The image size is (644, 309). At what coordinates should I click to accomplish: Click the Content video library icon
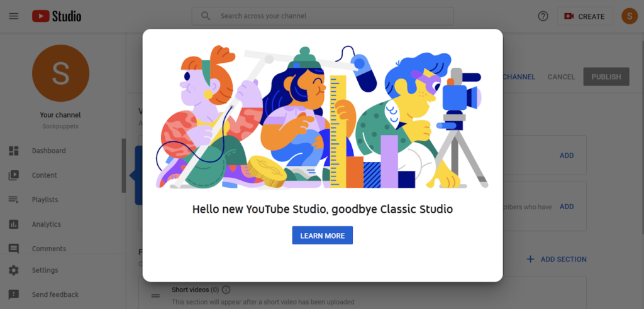(13, 175)
